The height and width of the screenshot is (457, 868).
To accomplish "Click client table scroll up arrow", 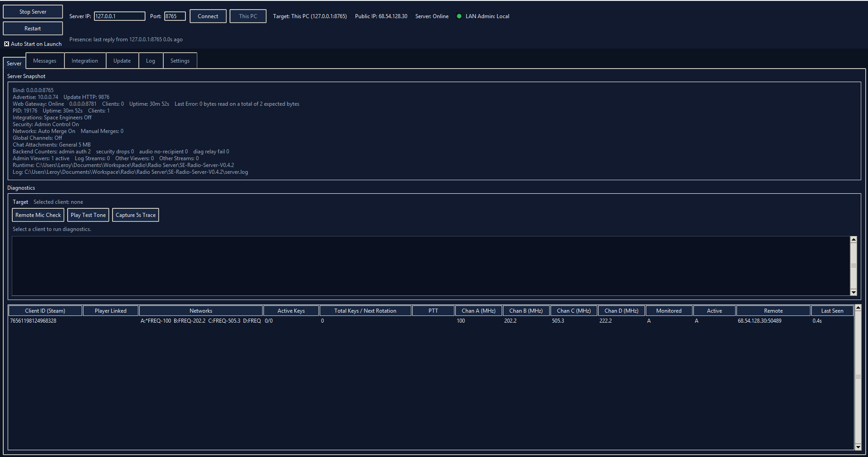I will click(858, 308).
